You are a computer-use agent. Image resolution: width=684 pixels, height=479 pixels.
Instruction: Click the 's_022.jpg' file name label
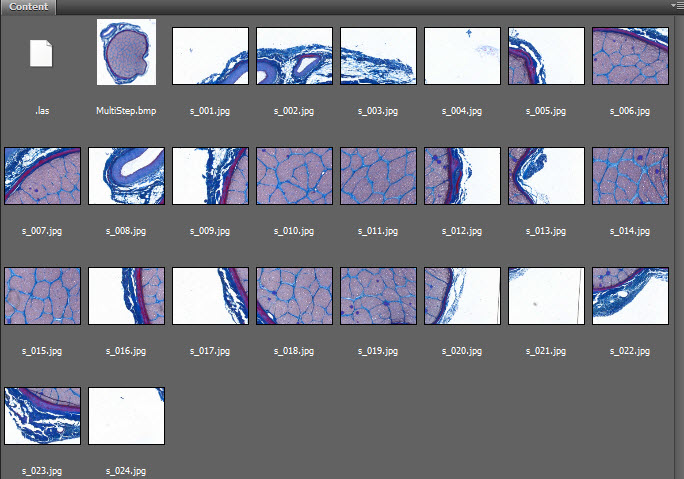pos(630,351)
